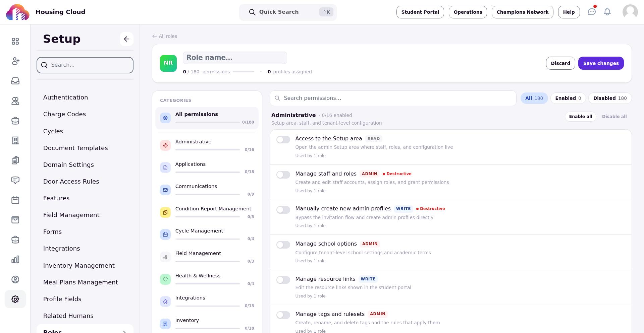Click the add-person icon in left rail
Viewport: 644px width, 333px height.
(x=15, y=61)
